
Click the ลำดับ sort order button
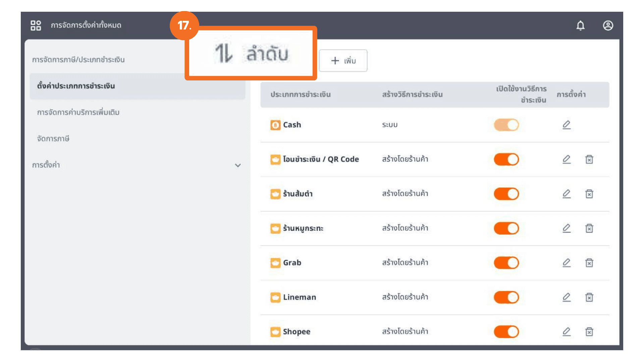pos(251,54)
